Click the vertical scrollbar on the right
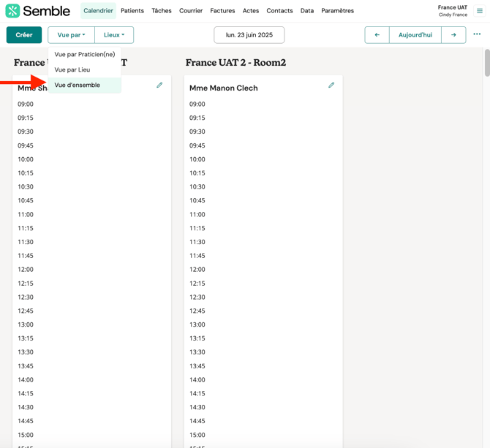 (x=486, y=63)
